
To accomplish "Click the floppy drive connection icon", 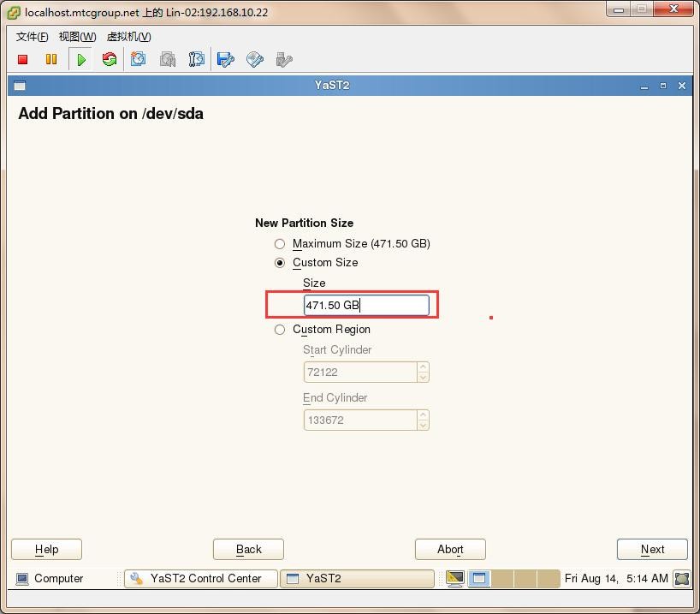I will [226, 59].
